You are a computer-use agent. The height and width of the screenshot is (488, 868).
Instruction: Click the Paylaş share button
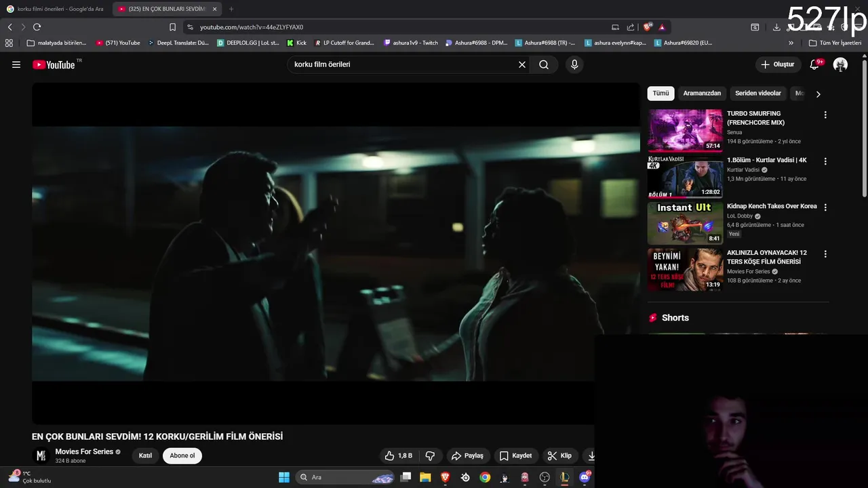[x=467, y=455]
